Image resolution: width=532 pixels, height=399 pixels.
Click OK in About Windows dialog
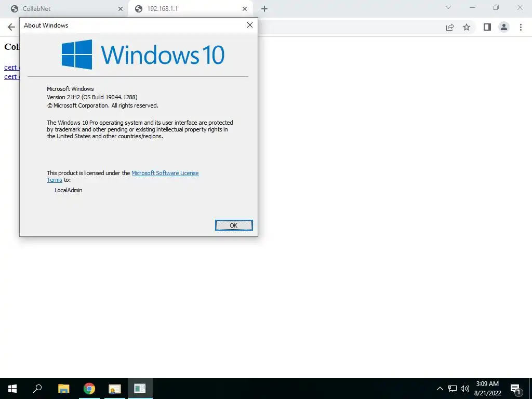(x=234, y=225)
